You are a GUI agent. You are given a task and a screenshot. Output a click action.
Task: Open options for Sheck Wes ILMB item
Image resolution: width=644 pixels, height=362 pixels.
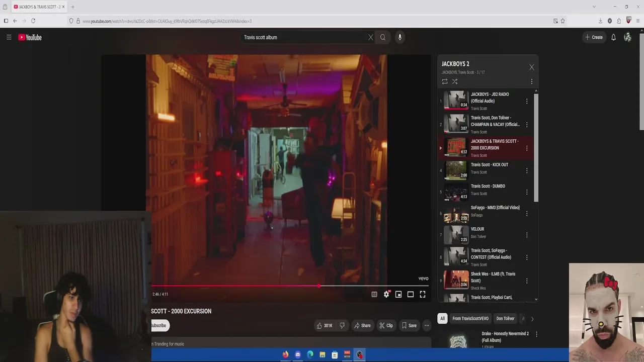(527, 281)
